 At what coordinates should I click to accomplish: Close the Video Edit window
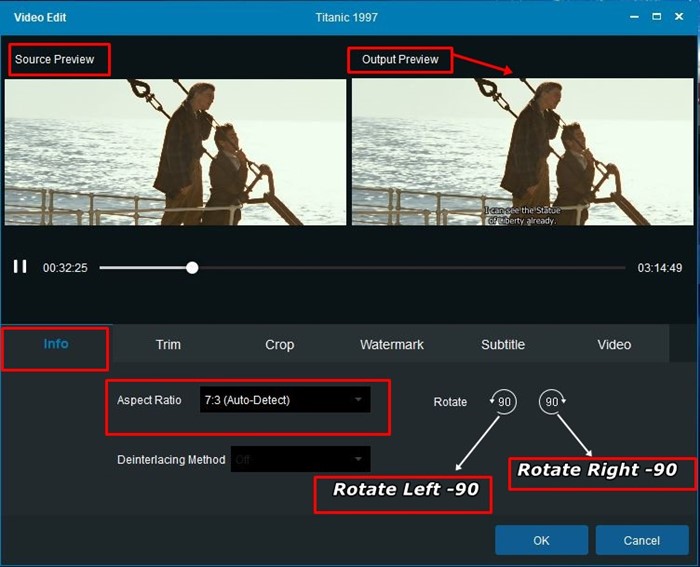[x=679, y=17]
